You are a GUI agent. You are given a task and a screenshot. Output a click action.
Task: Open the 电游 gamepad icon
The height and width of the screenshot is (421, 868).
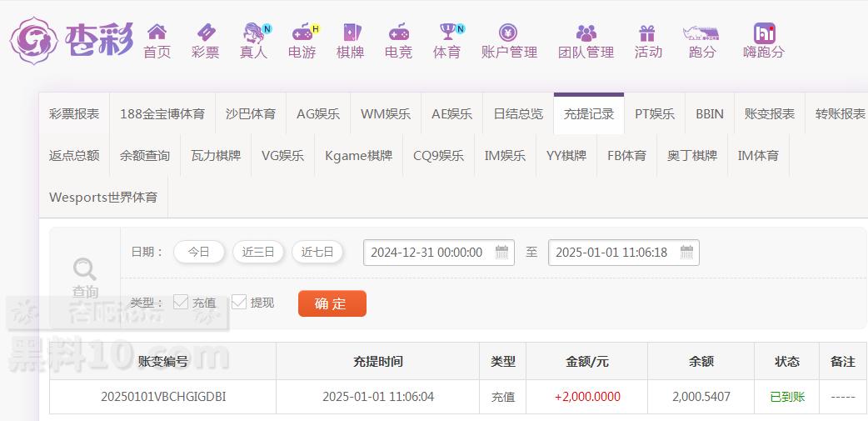coord(302,33)
